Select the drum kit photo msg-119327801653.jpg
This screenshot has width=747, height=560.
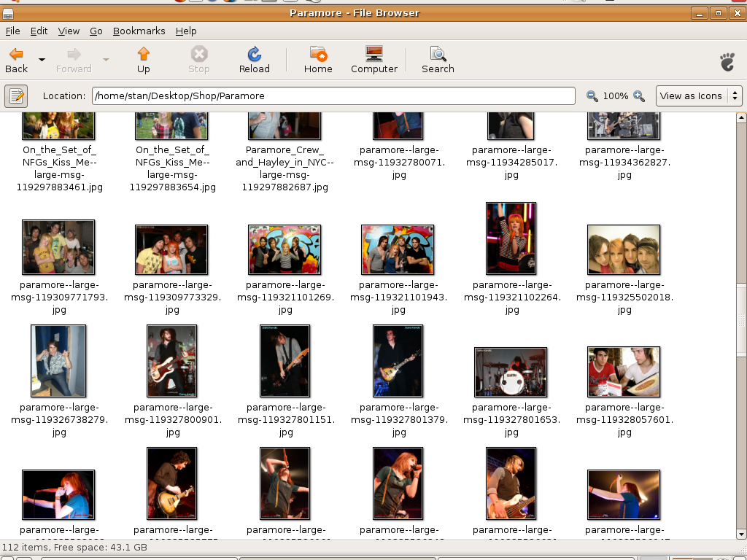click(511, 372)
